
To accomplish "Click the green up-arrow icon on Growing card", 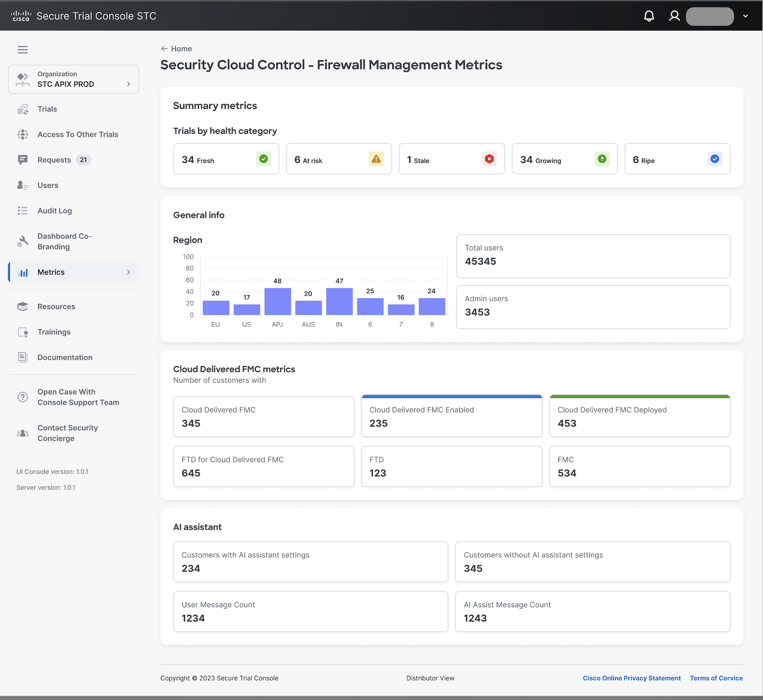I will [602, 159].
